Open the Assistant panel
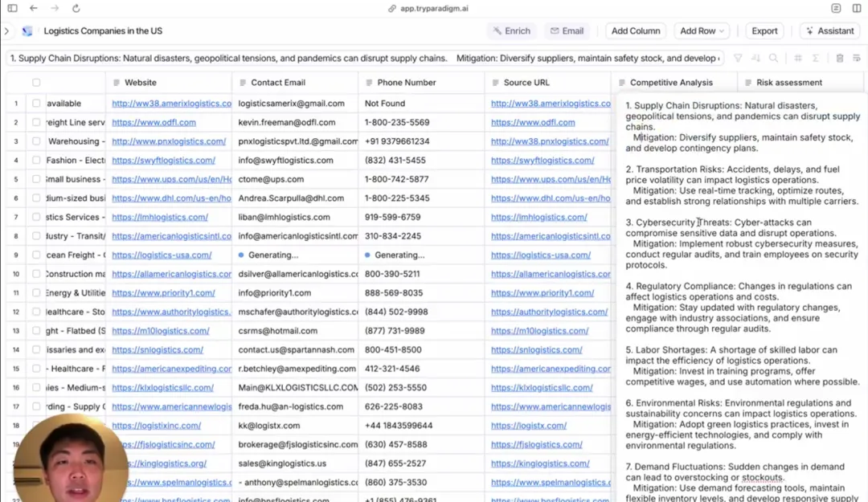The image size is (868, 502). (x=829, y=31)
